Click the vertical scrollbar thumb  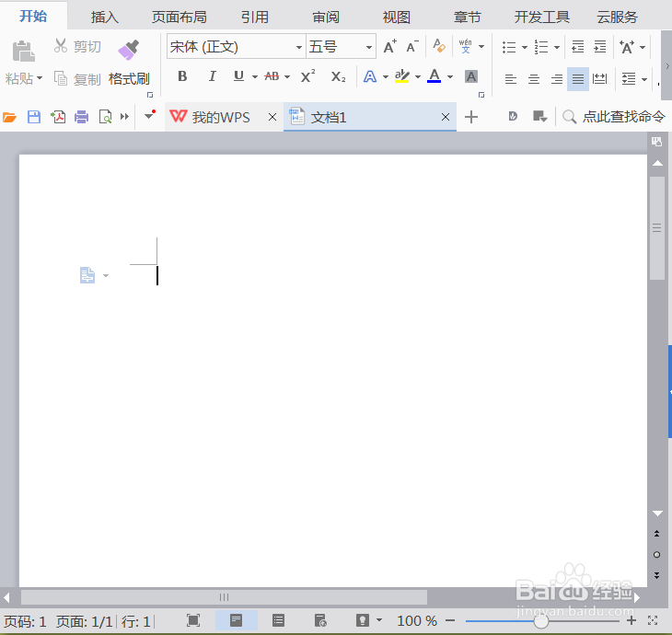[x=656, y=228]
